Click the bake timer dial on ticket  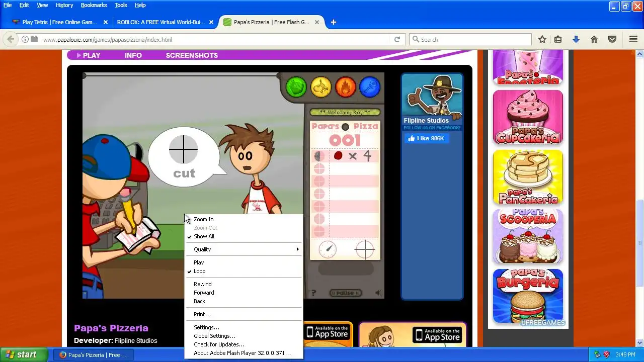coord(328,250)
